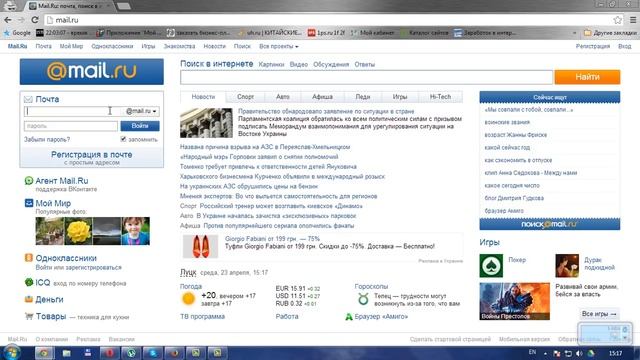This screenshot has height=360, width=640.
Task: Expand the bookmarks bar overflow arrow
Action: click(575, 33)
